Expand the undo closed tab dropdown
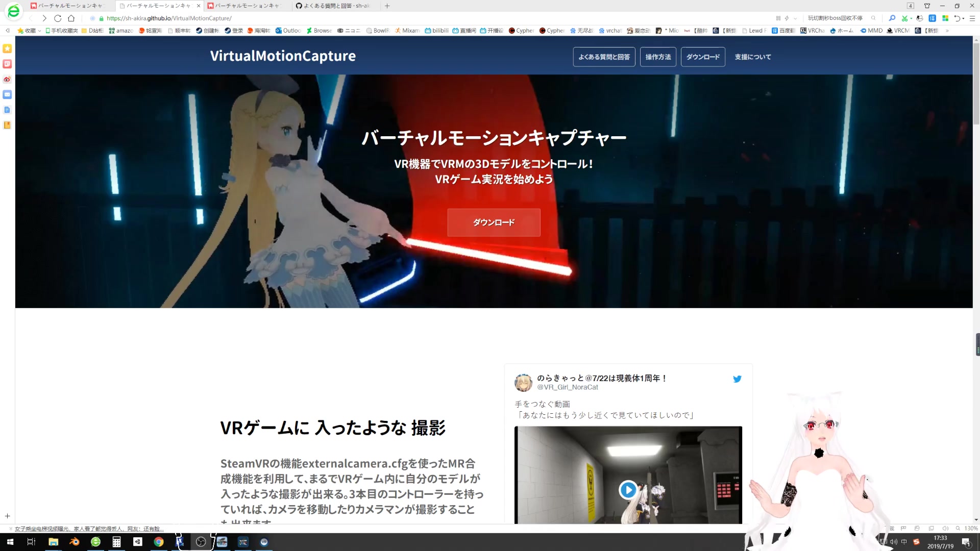Viewport: 980px width, 551px height. point(963,19)
